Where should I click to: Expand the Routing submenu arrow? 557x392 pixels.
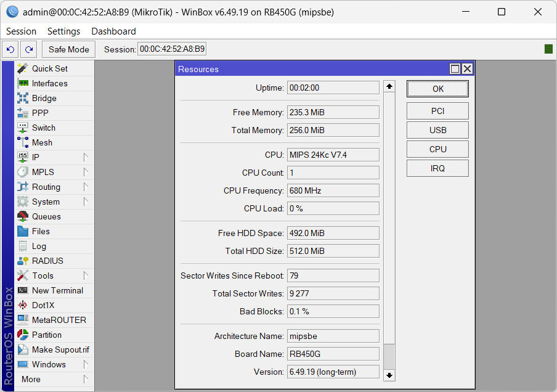(85, 187)
